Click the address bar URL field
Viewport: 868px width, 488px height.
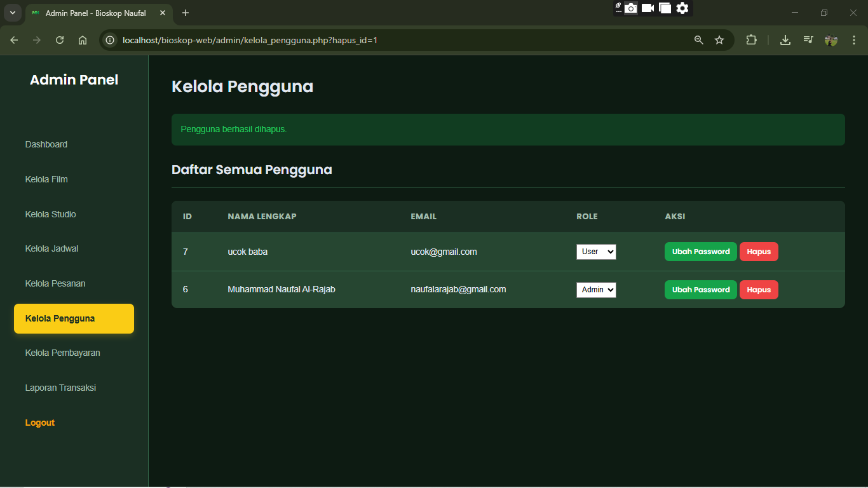(381, 40)
